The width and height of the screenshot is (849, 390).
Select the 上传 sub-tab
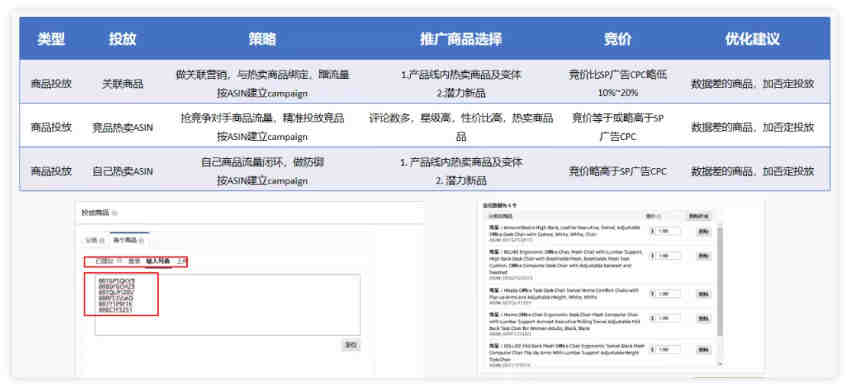tap(181, 261)
